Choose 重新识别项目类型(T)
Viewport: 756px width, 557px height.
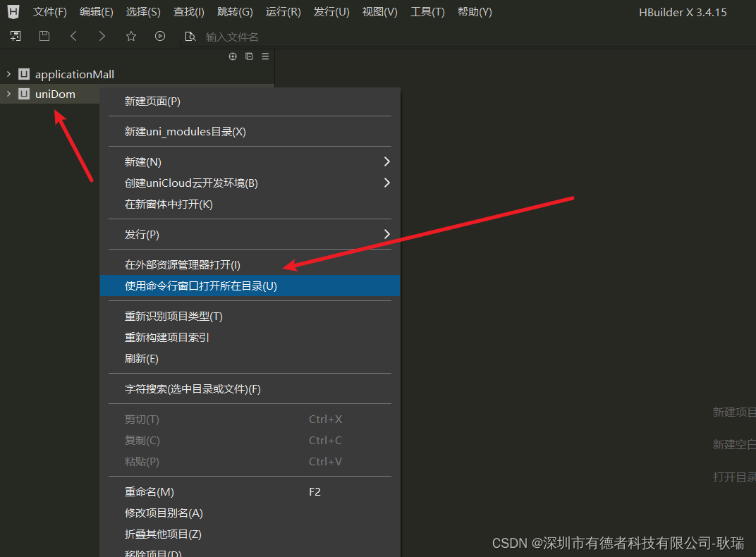[250, 317]
